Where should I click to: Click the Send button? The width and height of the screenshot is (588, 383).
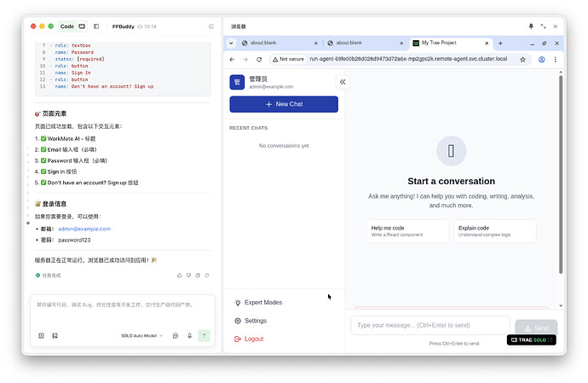click(x=536, y=328)
